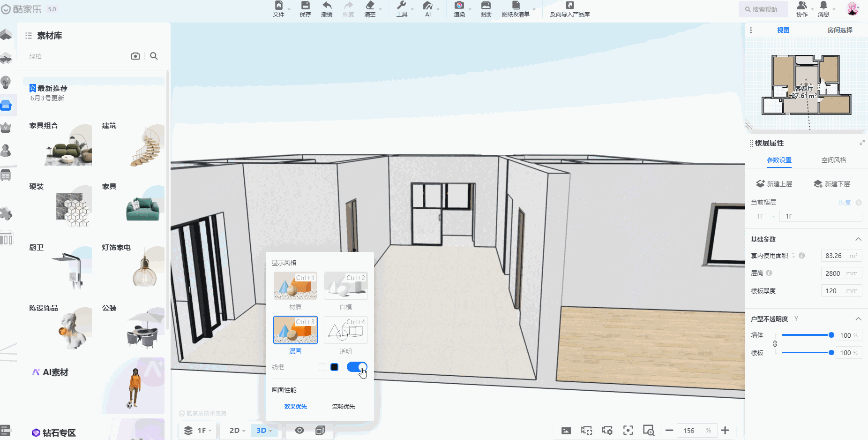Select the white model display style
The width and height of the screenshot is (868, 440).
pyautogui.click(x=345, y=286)
